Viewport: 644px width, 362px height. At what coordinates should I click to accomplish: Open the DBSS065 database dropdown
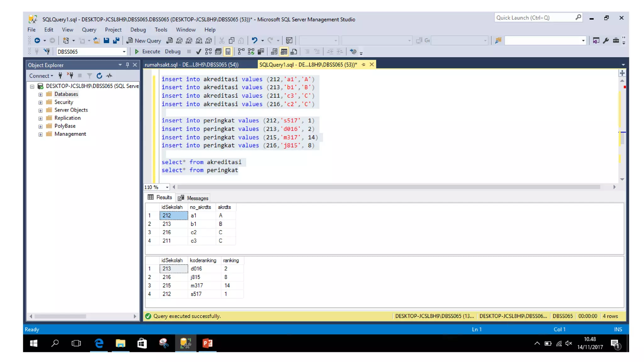[124, 52]
